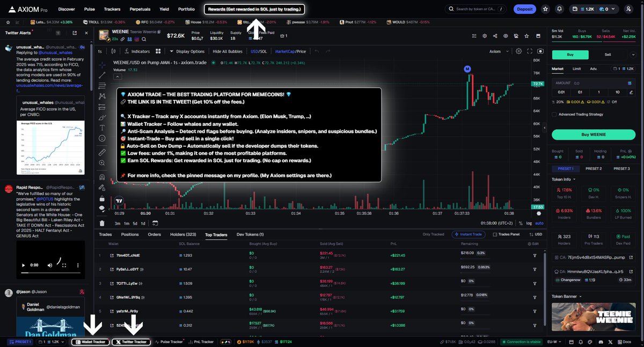
Task: Open the Instagram link of WEENIE
Action: 136,39
